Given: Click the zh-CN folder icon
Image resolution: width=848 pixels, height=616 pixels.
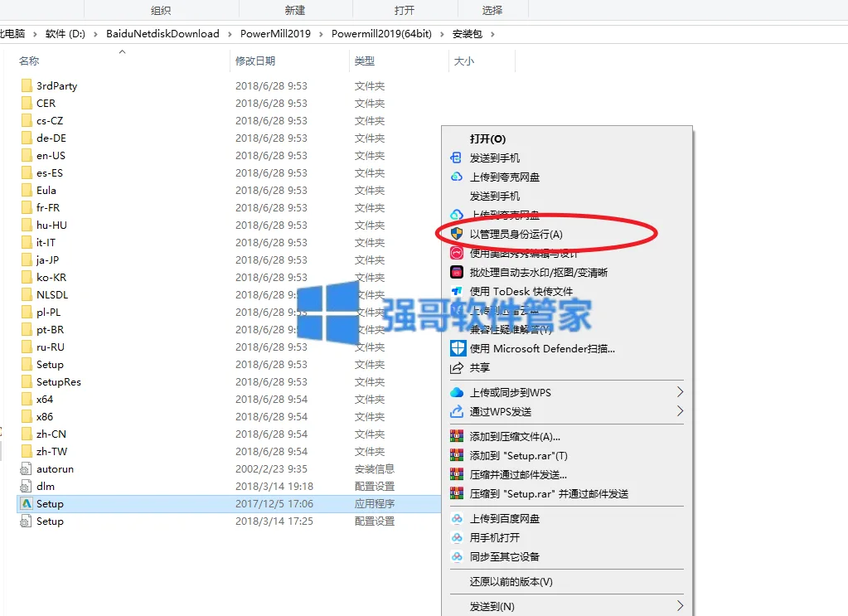Looking at the screenshot, I should click(x=27, y=434).
